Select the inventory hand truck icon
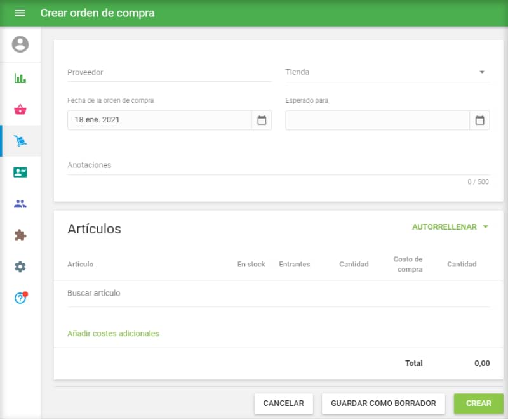The height and width of the screenshot is (420, 508). point(20,141)
